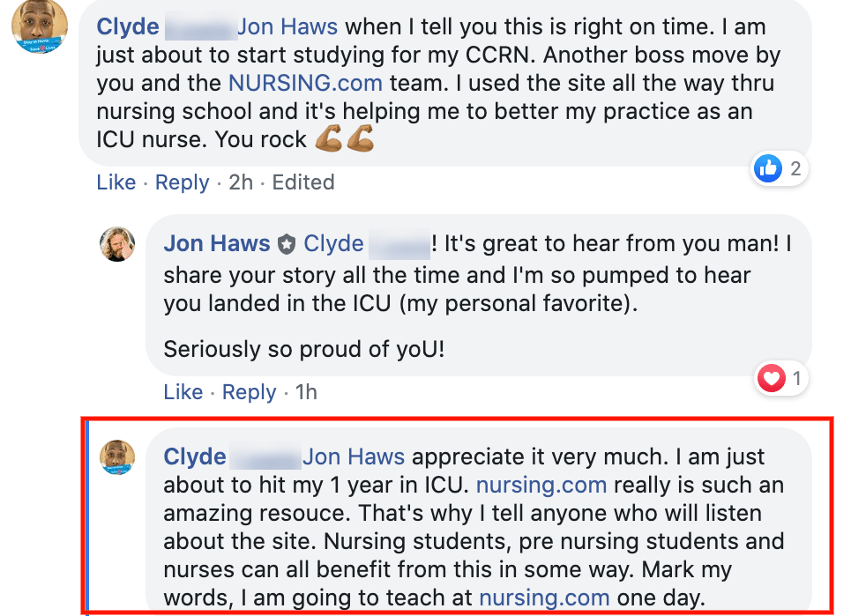Like Clyde's comment about studying for CCRN
Screen dimensions: 866x616
point(116,182)
